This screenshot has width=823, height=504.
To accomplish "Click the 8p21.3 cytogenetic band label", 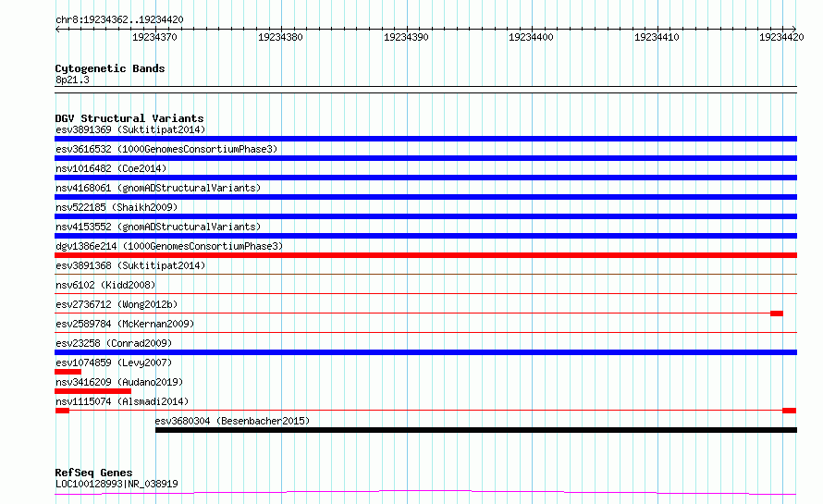I will (72, 80).
